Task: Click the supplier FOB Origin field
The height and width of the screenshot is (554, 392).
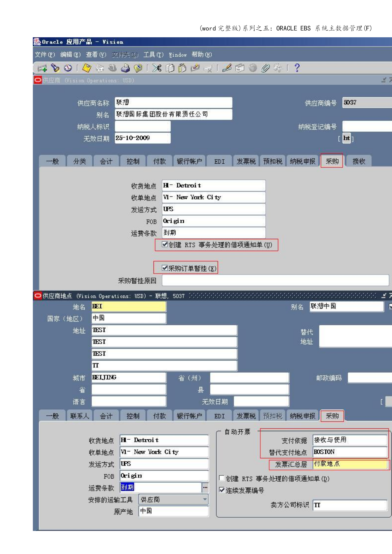Action: [214, 221]
